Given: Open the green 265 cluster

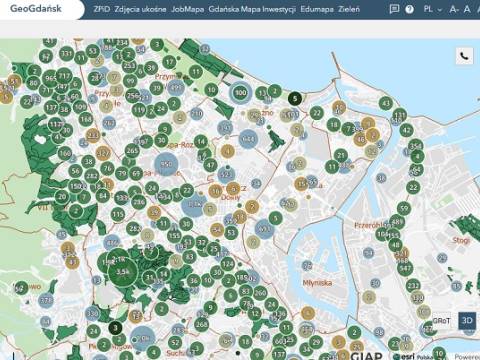Looking at the screenshot, I should pos(132,151).
